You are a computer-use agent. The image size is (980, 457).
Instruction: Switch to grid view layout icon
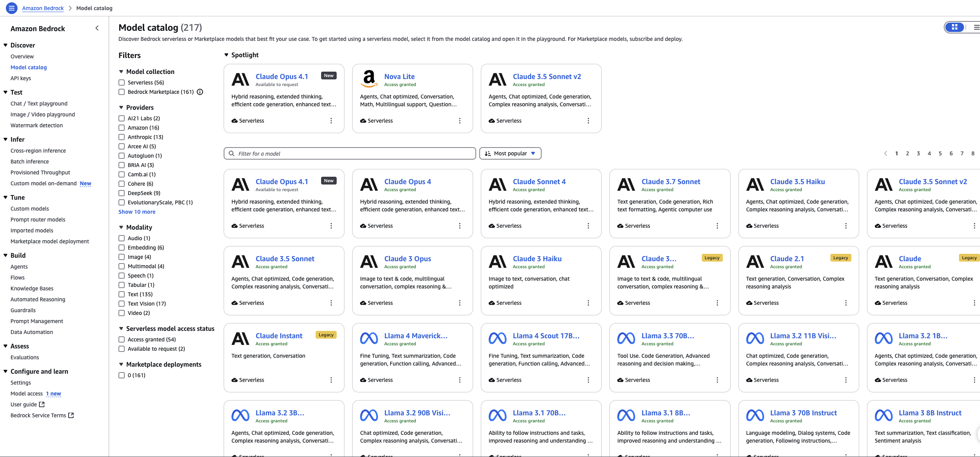(x=954, y=27)
